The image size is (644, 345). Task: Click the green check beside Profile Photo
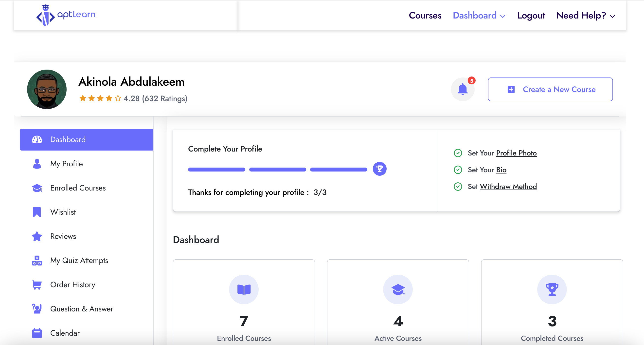[458, 153]
